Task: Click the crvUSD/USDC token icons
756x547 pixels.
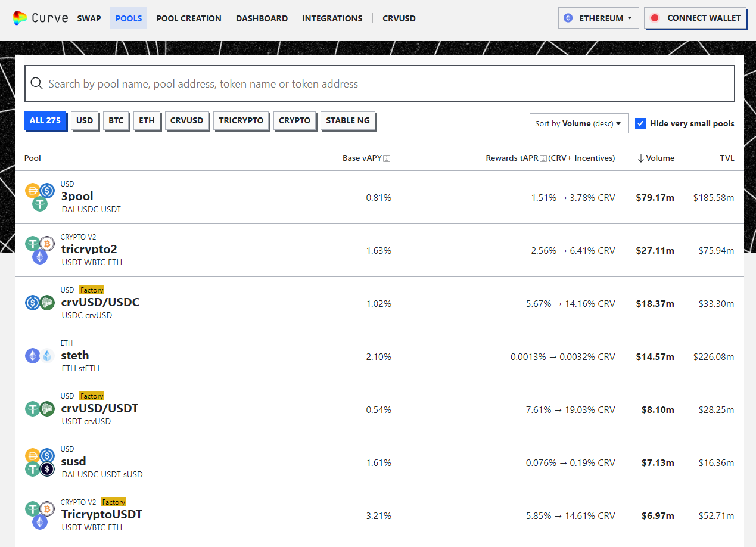Action: pyautogui.click(x=40, y=303)
